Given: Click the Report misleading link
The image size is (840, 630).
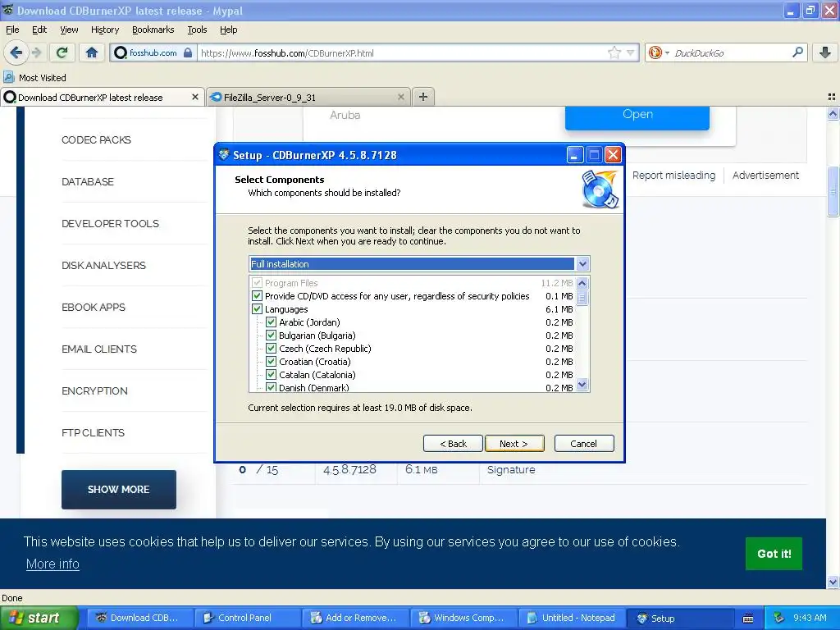Looking at the screenshot, I should pyautogui.click(x=673, y=176).
